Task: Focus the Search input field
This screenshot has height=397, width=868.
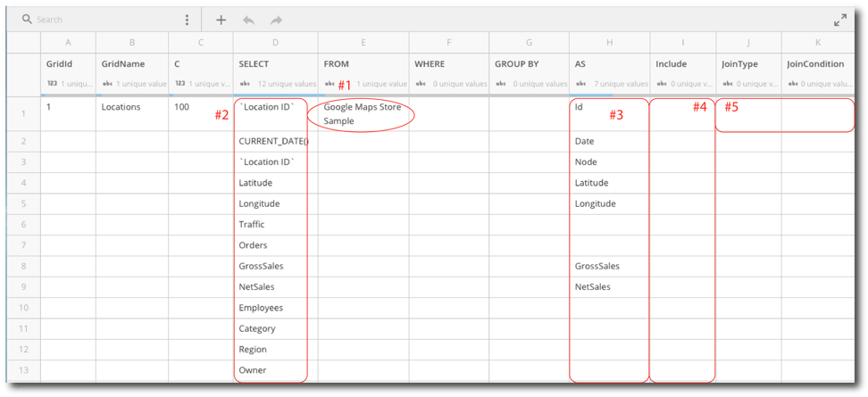Action: (x=105, y=20)
